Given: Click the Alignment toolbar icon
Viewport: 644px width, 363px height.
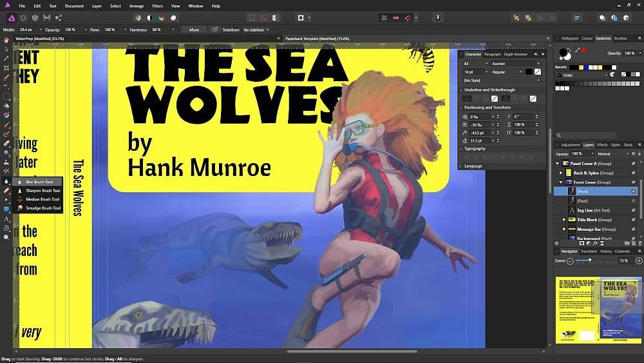Looking at the screenshot, I should pyautogui.click(x=577, y=17).
